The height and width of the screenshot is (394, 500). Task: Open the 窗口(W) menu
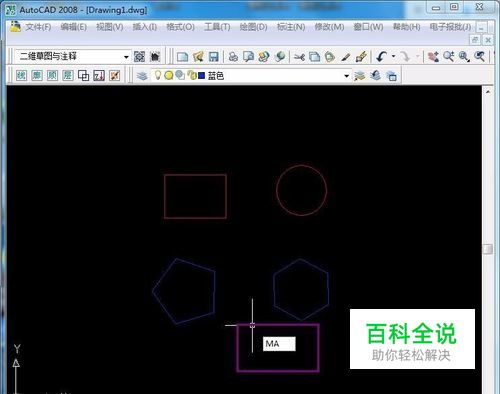click(368, 27)
